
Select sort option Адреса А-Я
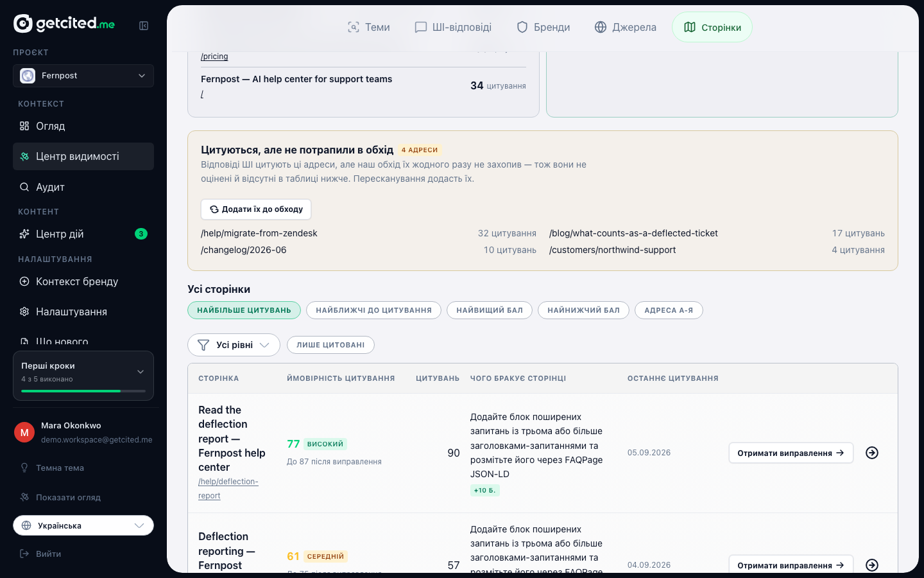coord(669,310)
